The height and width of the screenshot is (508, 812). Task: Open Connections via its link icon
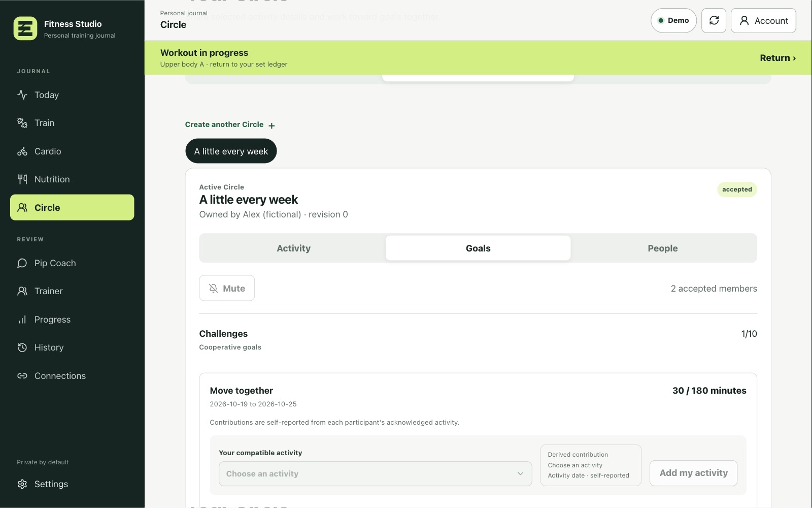(22, 376)
